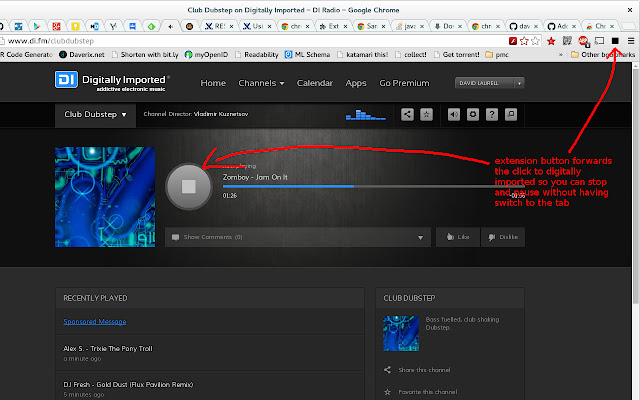Open the Calendar page
This screenshot has width=640, height=400.
(315, 83)
